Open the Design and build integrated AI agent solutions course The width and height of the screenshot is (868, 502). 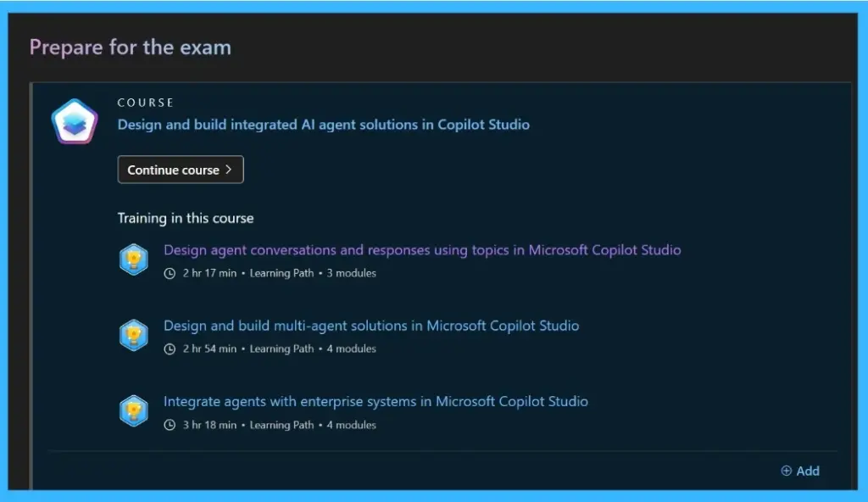tap(323, 125)
